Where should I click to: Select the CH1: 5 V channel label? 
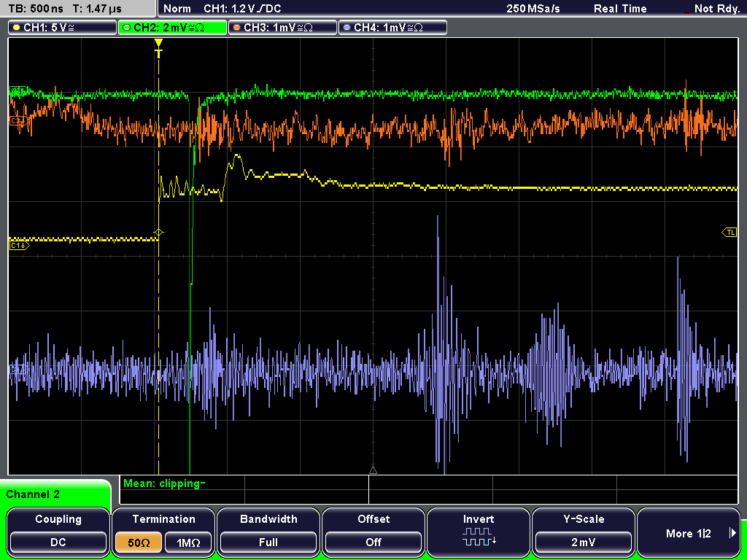[63, 27]
